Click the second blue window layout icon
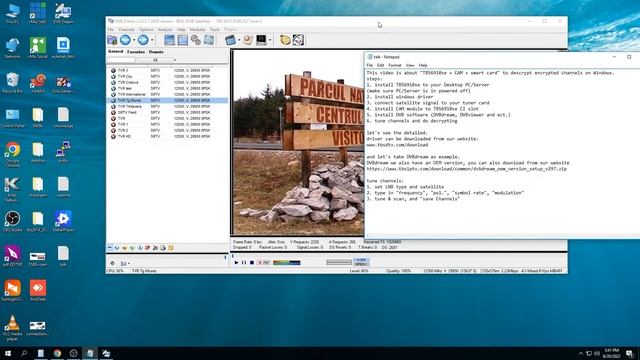Viewport: 640px width, 360px height. [x=182, y=40]
